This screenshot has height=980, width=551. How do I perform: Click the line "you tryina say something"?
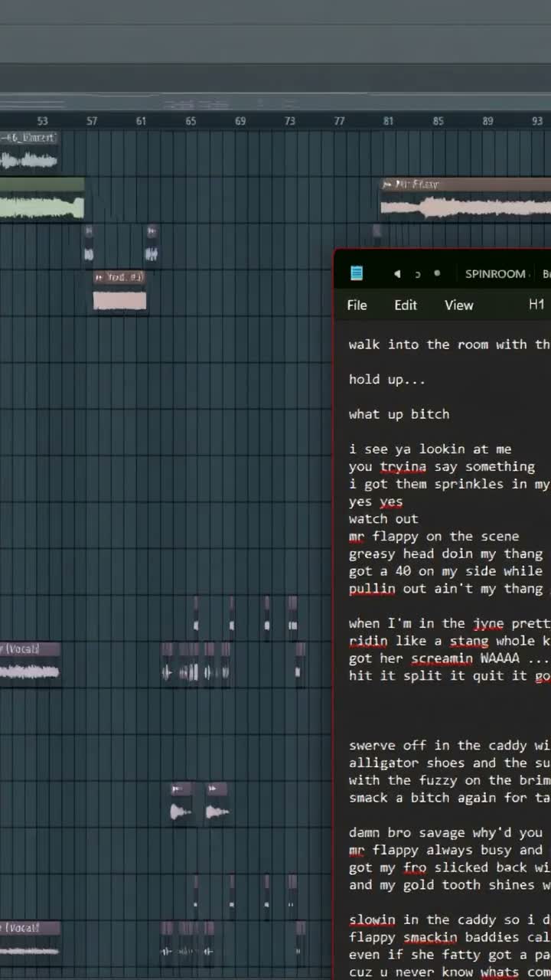pos(442,466)
